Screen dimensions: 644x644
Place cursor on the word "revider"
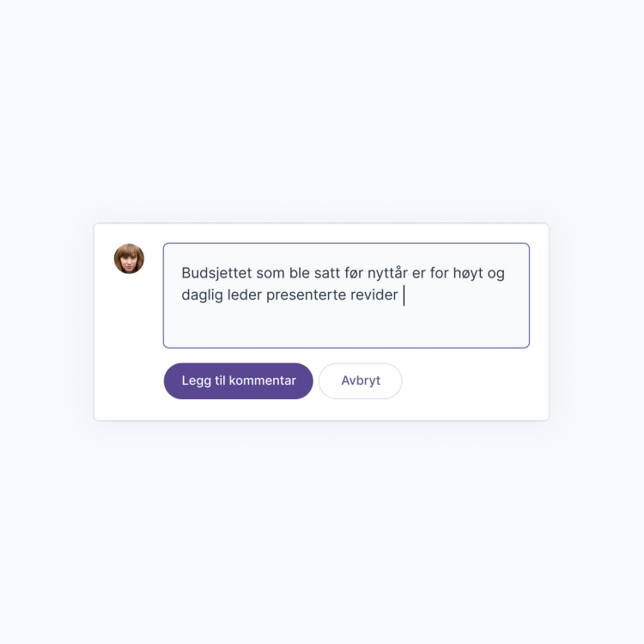click(x=374, y=295)
